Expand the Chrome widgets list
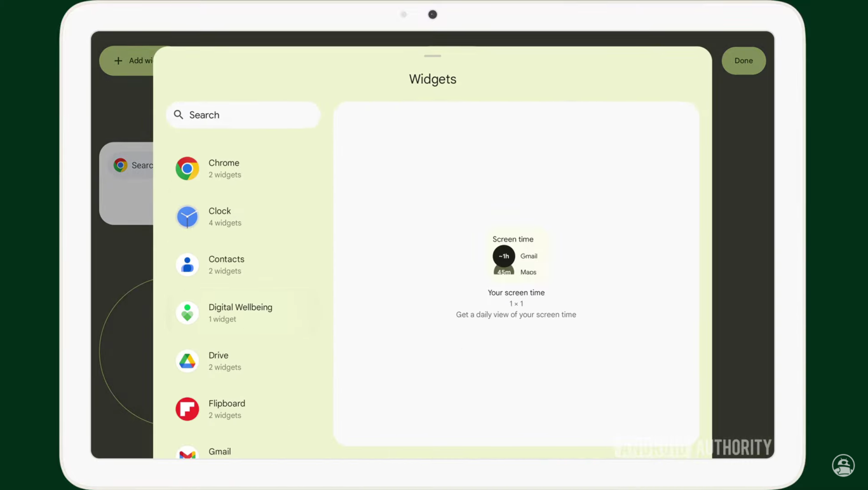 pos(224,168)
